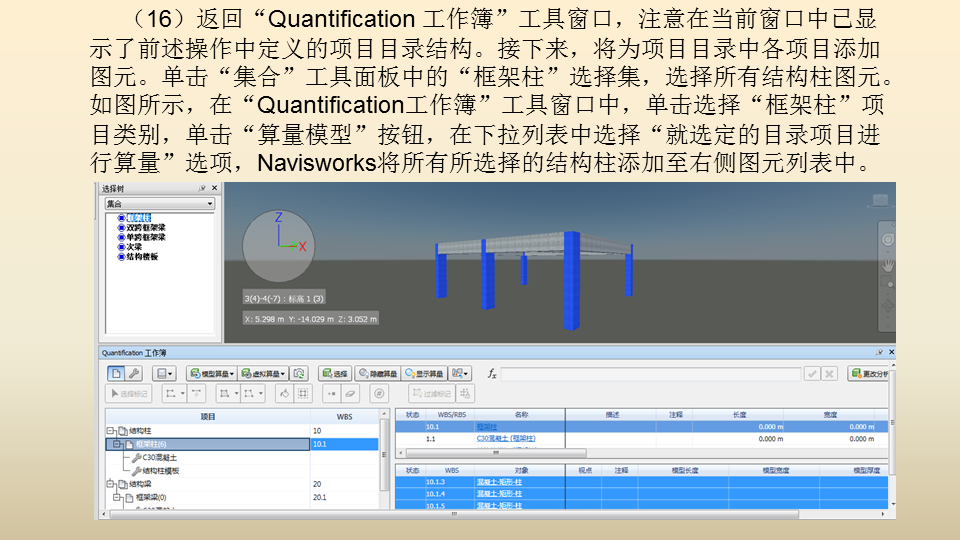Viewport: 960px width, 540px height.
Task: Cancel formula with the X button
Action: pyautogui.click(x=830, y=374)
